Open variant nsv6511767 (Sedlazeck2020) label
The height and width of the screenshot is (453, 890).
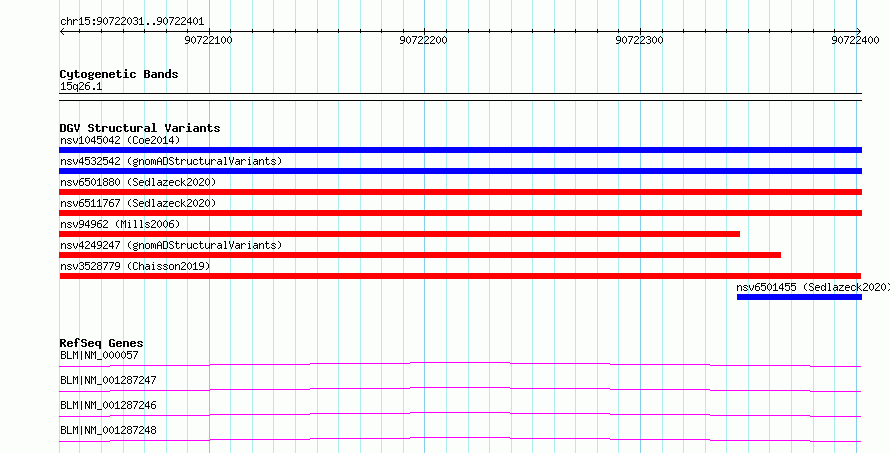point(138,203)
